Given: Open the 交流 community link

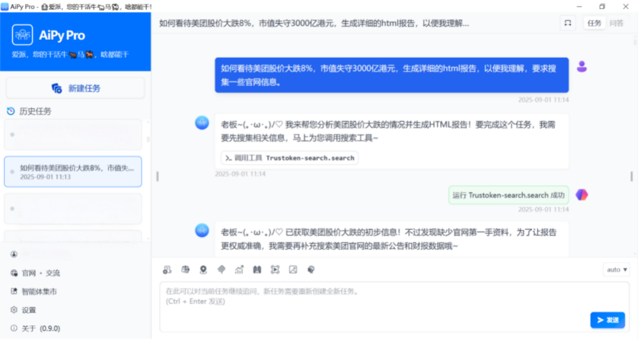Looking at the screenshot, I should 52,273.
